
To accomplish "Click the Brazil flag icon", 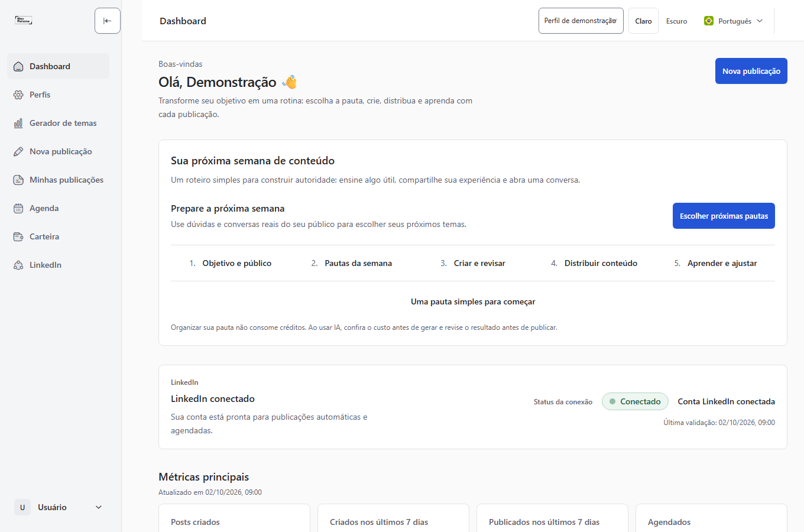I will (x=709, y=21).
